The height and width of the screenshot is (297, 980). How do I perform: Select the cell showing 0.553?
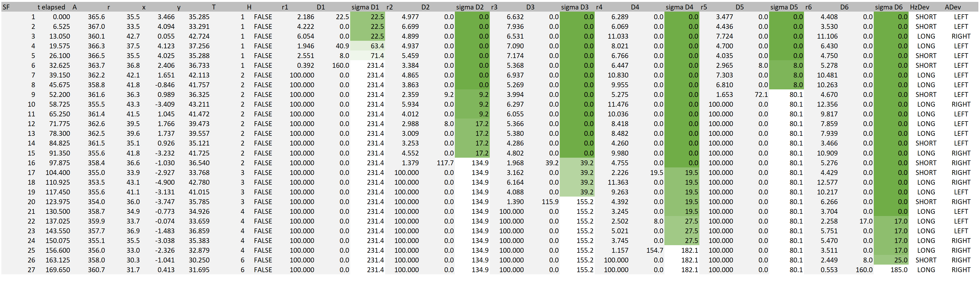tap(829, 270)
